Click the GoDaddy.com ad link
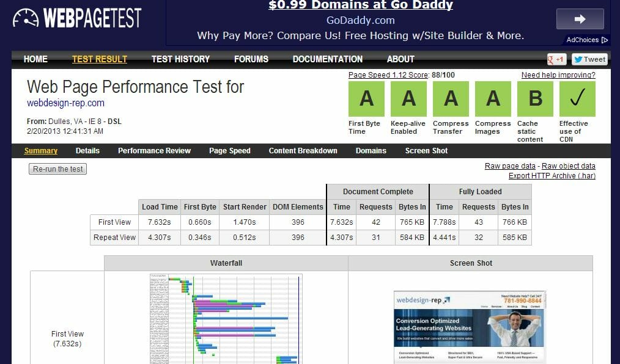This screenshot has width=620, height=364. [x=361, y=20]
